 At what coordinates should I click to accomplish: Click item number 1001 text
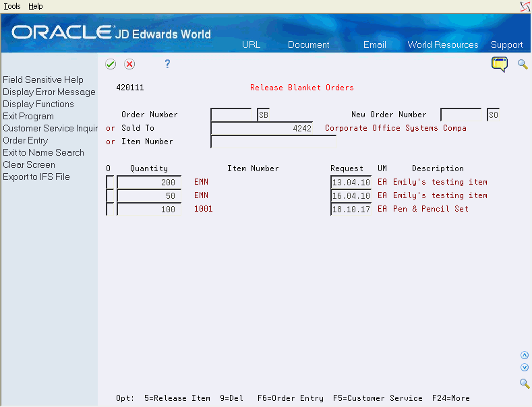pyautogui.click(x=203, y=209)
